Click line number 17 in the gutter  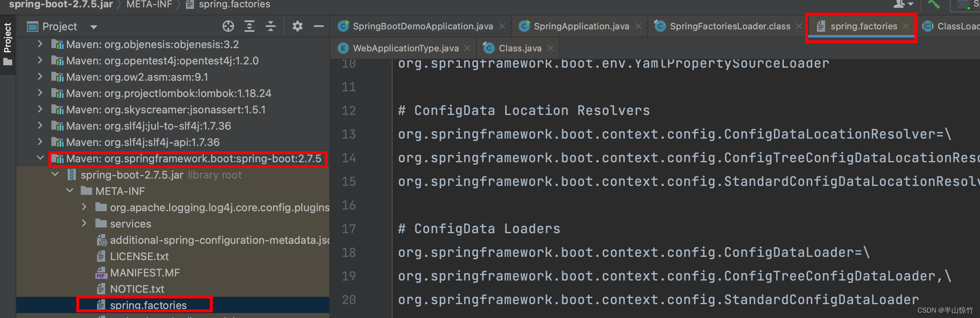pos(349,229)
